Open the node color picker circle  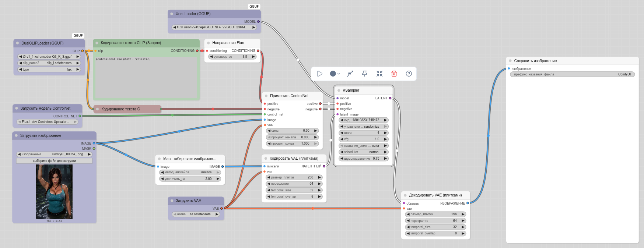[333, 74]
